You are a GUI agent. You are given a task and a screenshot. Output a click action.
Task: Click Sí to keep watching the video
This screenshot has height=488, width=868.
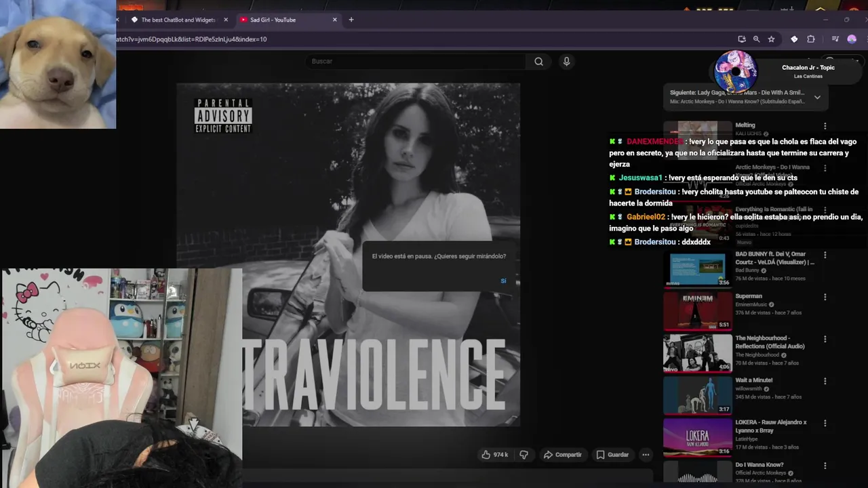(x=503, y=281)
